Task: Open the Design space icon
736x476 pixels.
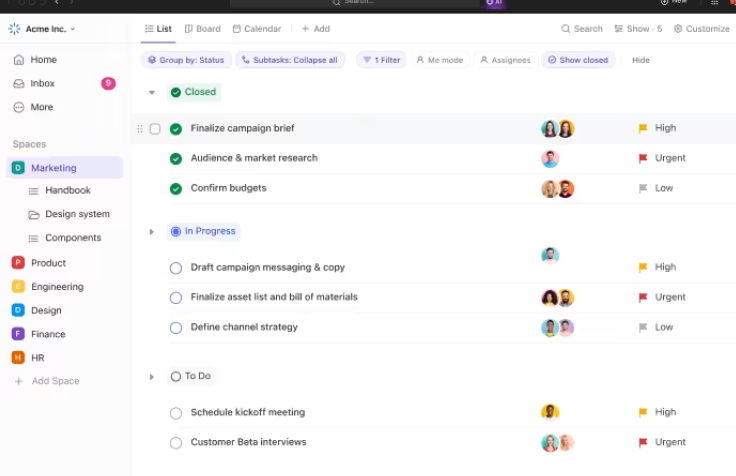Action: 18,310
